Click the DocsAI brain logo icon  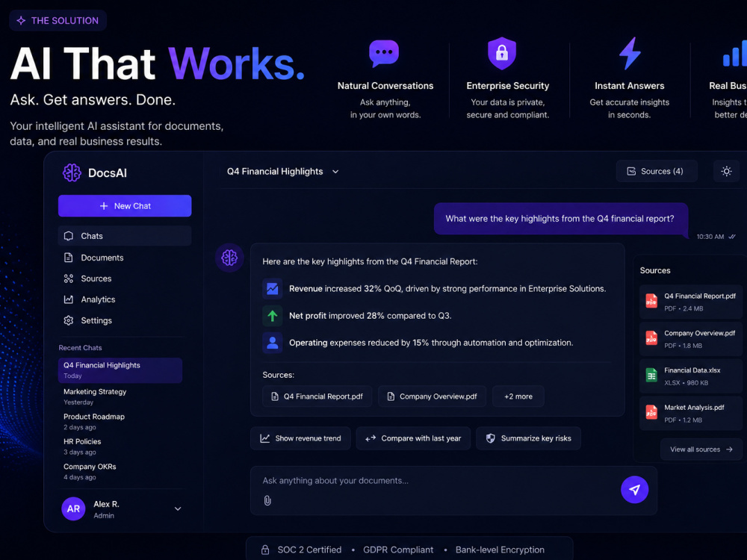coord(72,172)
